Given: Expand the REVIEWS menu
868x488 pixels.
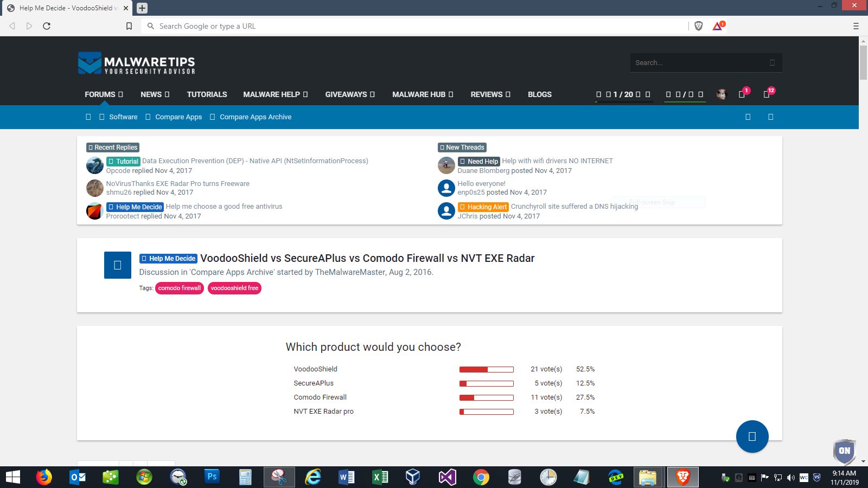Looking at the screenshot, I should tap(490, 94).
